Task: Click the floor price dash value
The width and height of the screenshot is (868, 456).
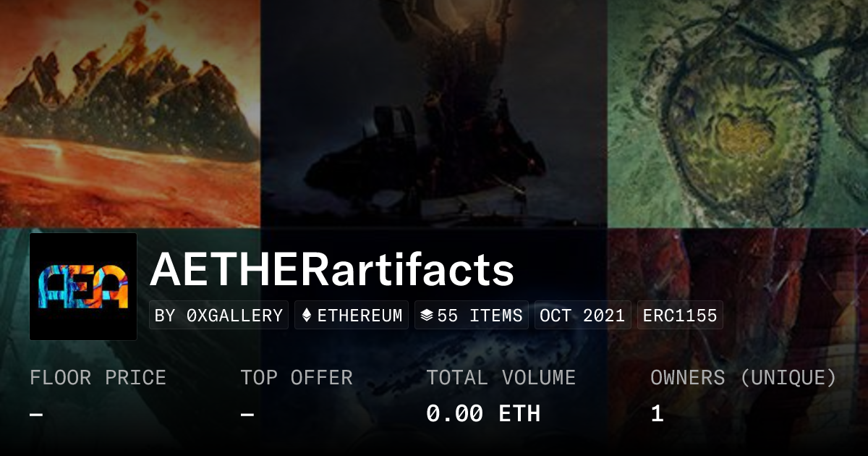Action: (x=36, y=414)
